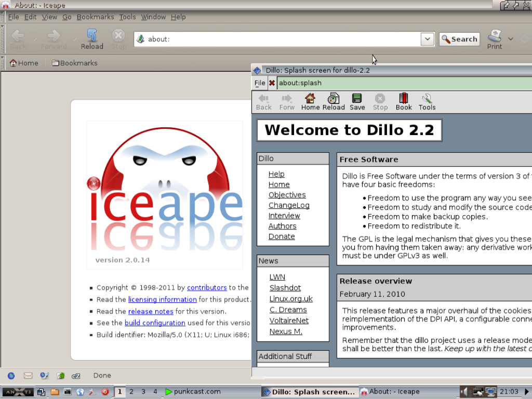Clear the Dillo URL with red X
The width and height of the screenshot is (532, 399).
pyautogui.click(x=272, y=83)
